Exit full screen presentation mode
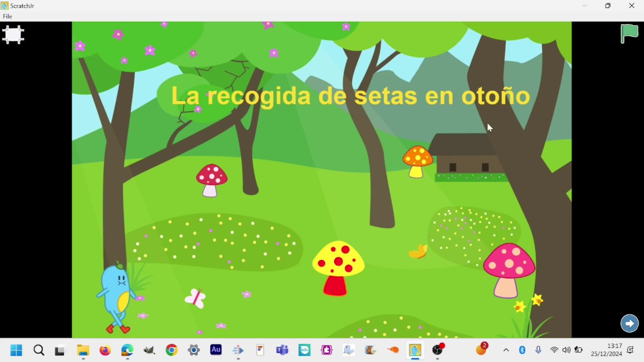 coord(13,35)
